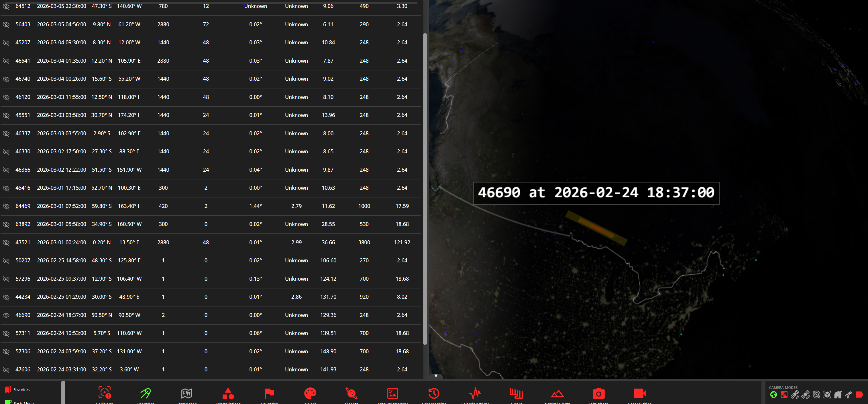Image resolution: width=868 pixels, height=404 pixels.
Task: Select the red offset camera mode icon
Action: tap(784, 395)
